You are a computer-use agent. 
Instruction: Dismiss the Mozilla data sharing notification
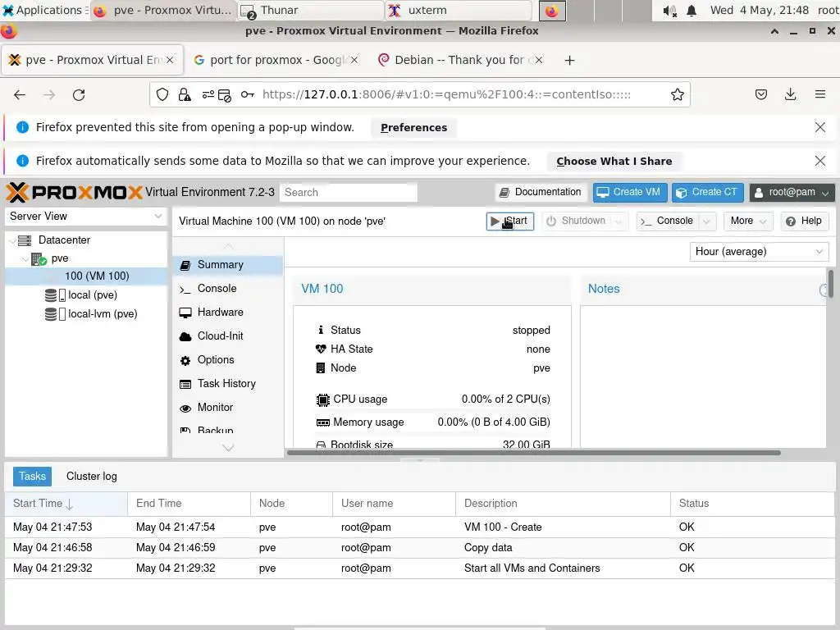tap(819, 161)
